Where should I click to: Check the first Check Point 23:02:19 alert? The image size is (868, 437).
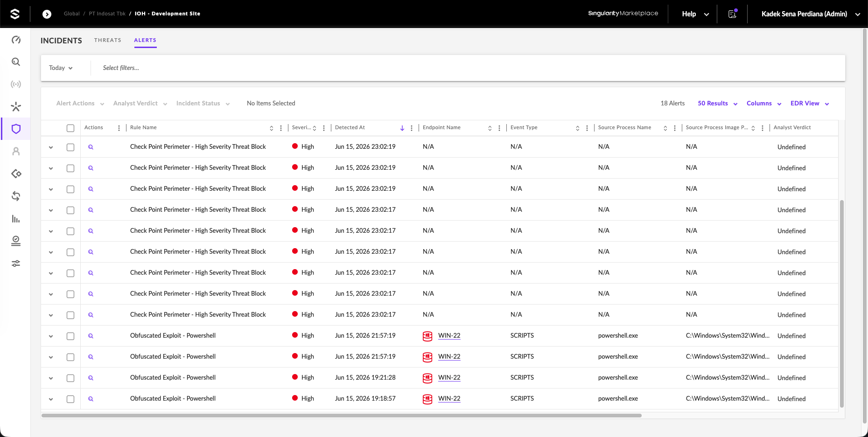[70, 147]
